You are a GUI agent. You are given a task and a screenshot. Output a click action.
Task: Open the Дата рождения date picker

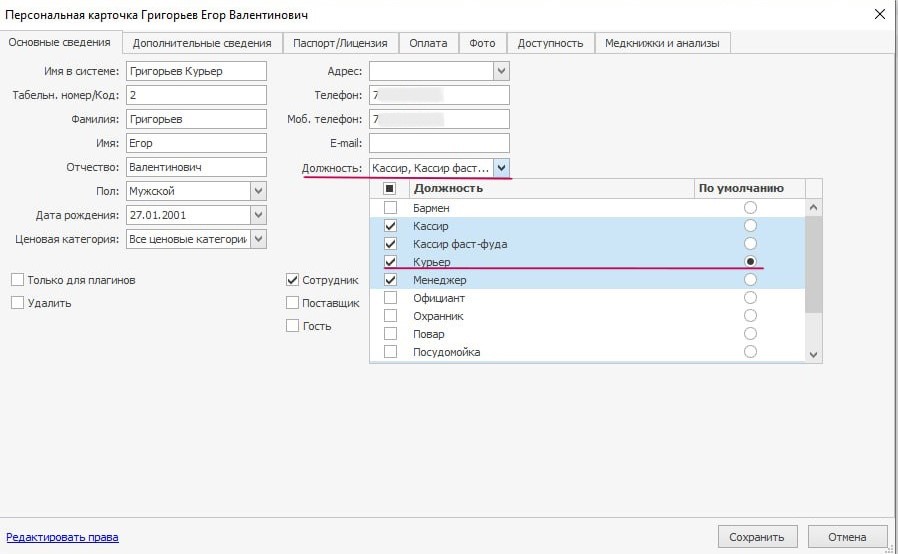tap(258, 215)
